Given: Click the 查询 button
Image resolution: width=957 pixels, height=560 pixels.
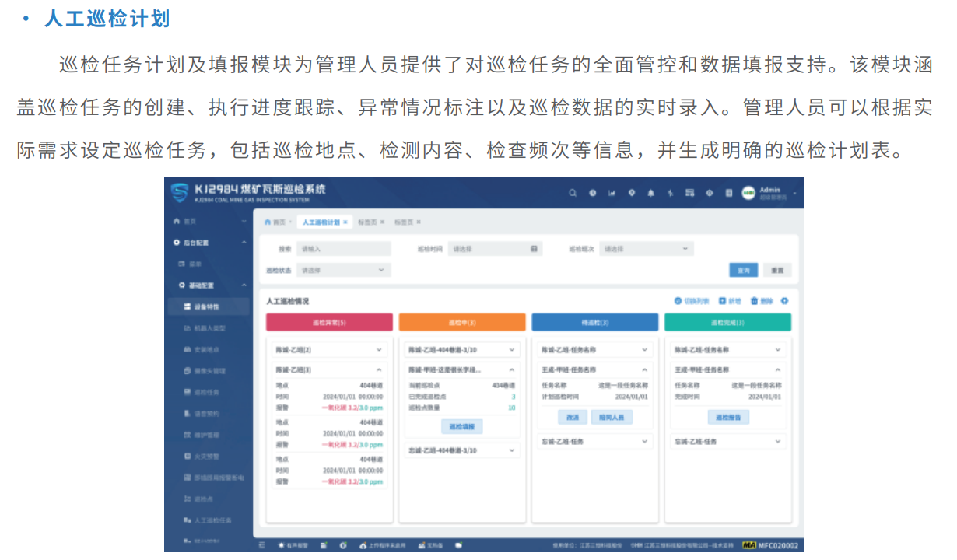Looking at the screenshot, I should coord(743,270).
